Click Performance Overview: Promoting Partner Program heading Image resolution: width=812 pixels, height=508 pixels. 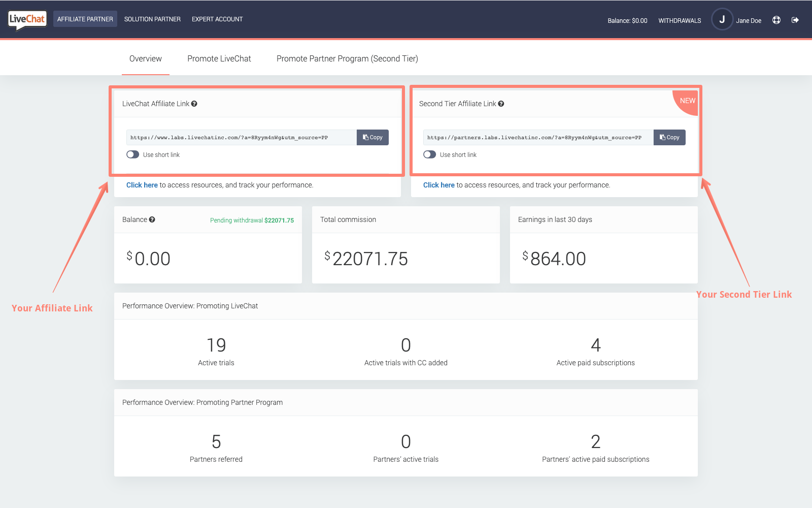click(202, 402)
